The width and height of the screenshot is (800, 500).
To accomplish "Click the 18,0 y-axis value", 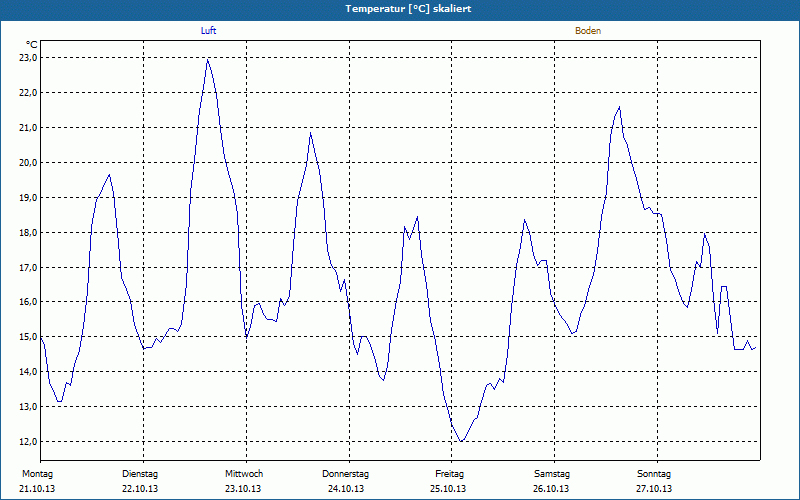I will point(28,233).
